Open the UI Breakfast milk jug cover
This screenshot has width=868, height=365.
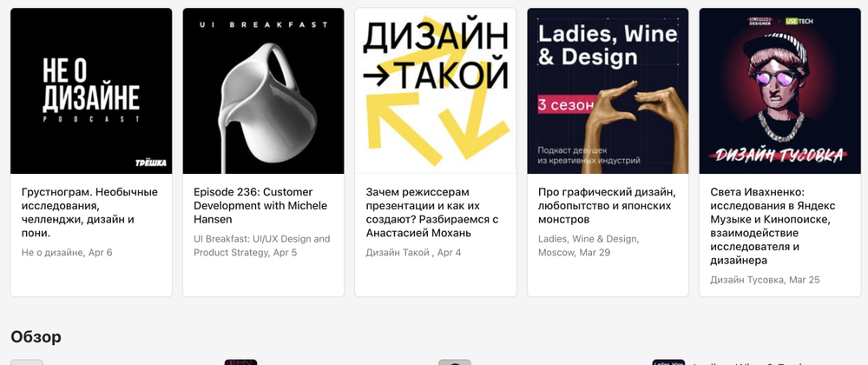pyautogui.click(x=264, y=91)
